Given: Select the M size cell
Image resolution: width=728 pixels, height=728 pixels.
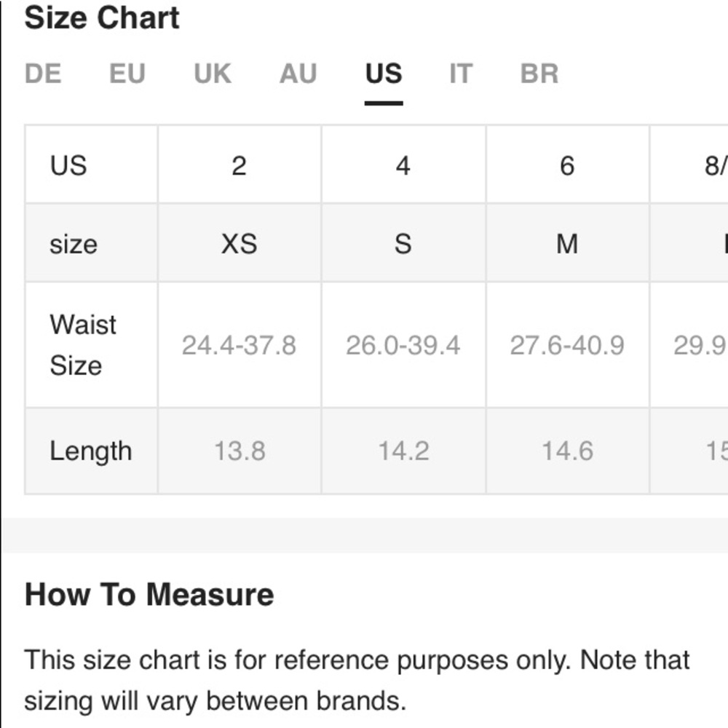Looking at the screenshot, I should click(x=567, y=244).
